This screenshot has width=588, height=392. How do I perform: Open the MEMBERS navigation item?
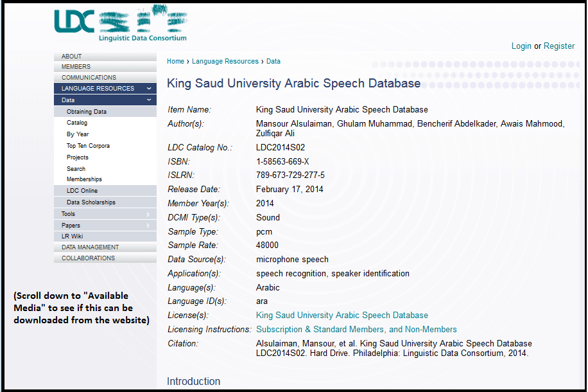[77, 66]
